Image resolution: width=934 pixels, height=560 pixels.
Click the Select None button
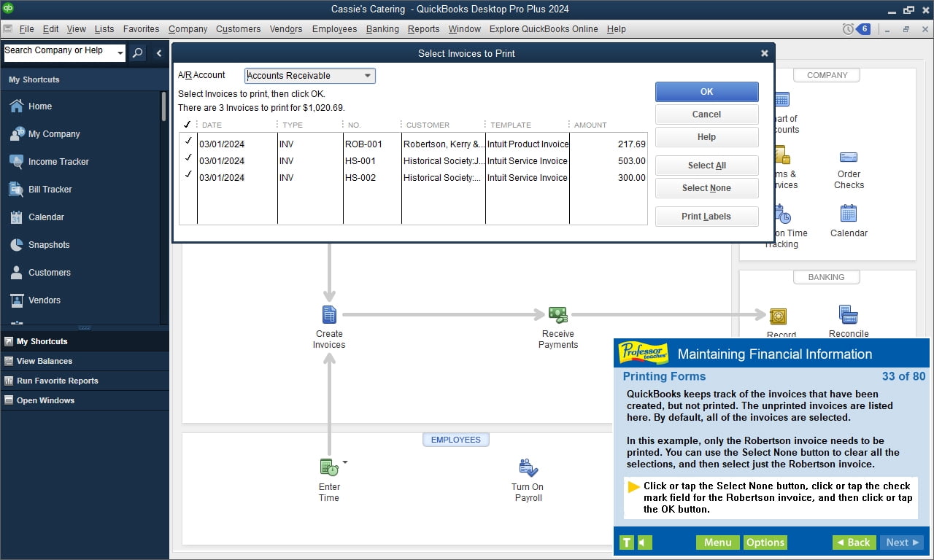click(x=706, y=188)
